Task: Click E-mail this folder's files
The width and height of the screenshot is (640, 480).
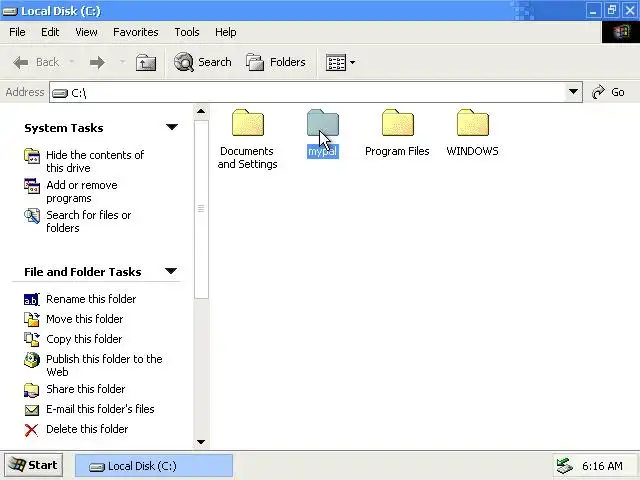Action: point(100,409)
